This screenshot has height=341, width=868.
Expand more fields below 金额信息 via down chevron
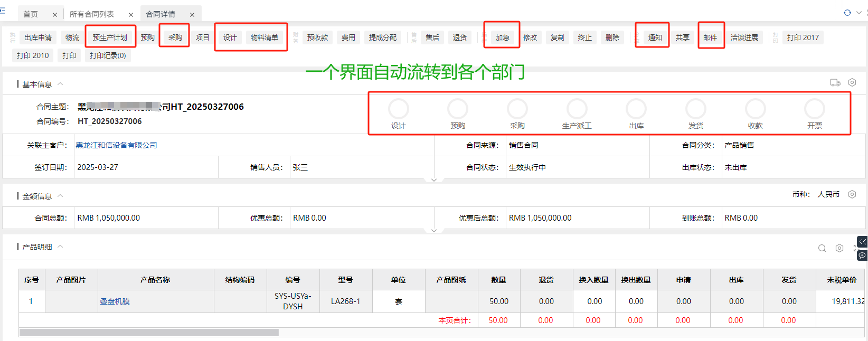coord(434,231)
